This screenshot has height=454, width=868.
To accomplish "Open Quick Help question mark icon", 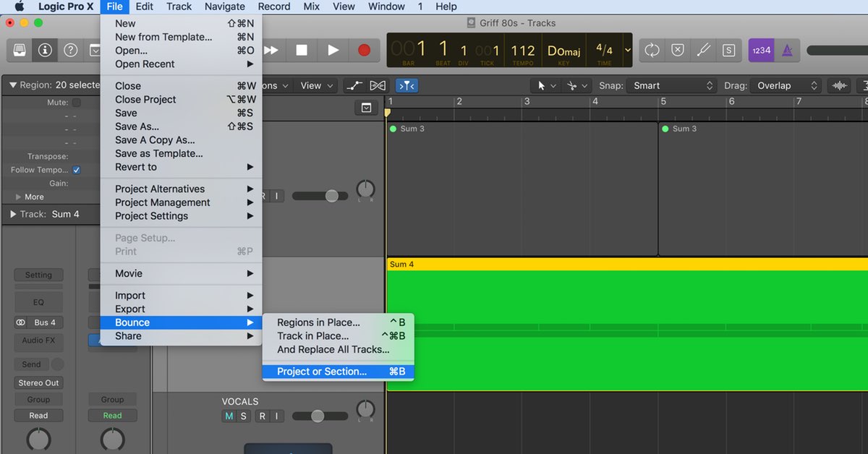I will (x=70, y=50).
